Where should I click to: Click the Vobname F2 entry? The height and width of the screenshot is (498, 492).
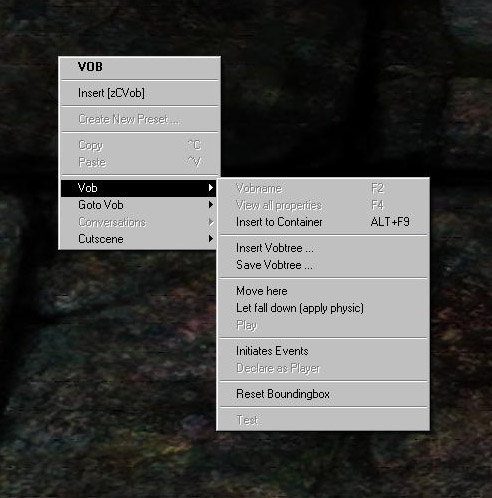pyautogui.click(x=323, y=188)
